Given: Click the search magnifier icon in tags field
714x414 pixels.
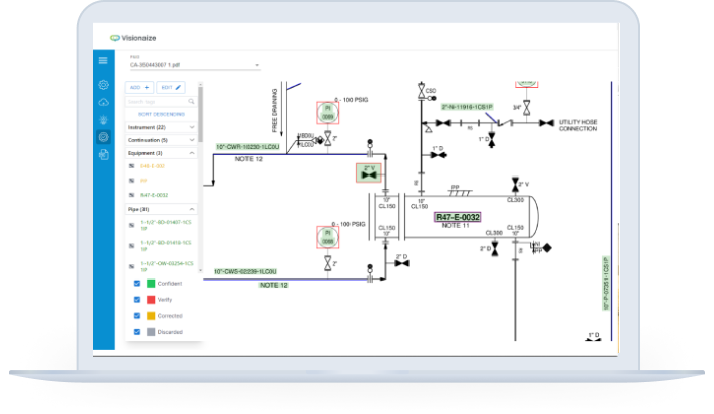Looking at the screenshot, I should tap(193, 102).
